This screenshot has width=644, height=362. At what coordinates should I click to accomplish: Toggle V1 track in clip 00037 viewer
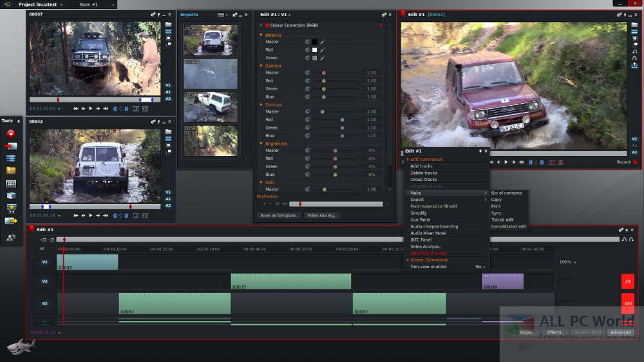coord(168,85)
